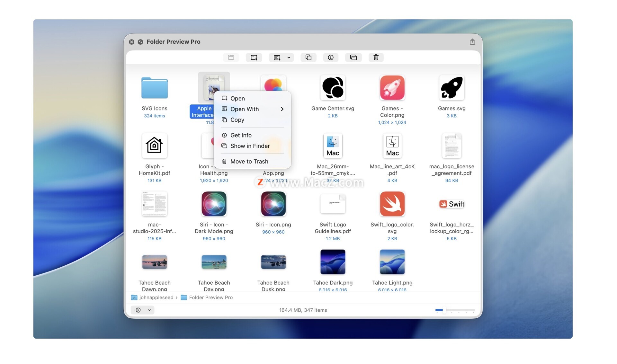This screenshot has height=364, width=617.
Task: Click the Tahoe Dark.png file name
Action: (x=333, y=283)
